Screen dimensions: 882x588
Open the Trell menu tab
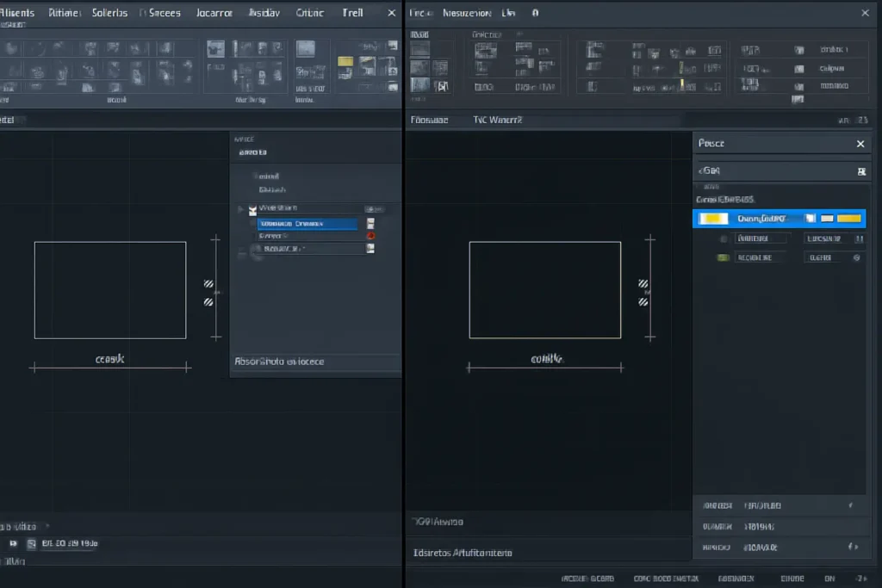[352, 13]
